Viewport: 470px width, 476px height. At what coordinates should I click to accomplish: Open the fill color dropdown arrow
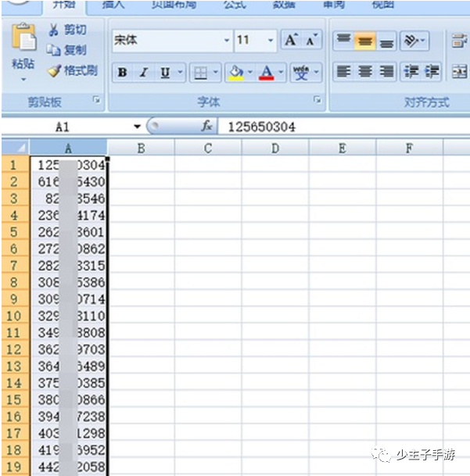point(250,72)
